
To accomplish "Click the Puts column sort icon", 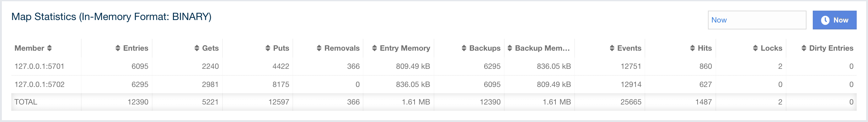I will click(268, 48).
